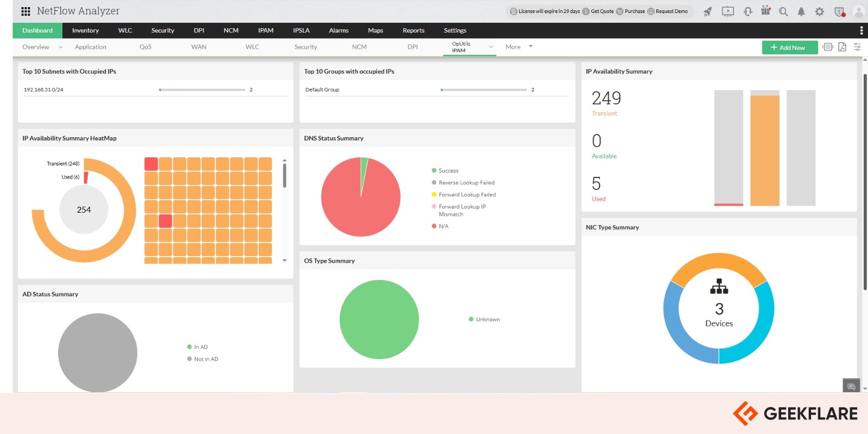Click the dashboard slideshow view icon
This screenshot has width=868, height=434.
coord(828,47)
